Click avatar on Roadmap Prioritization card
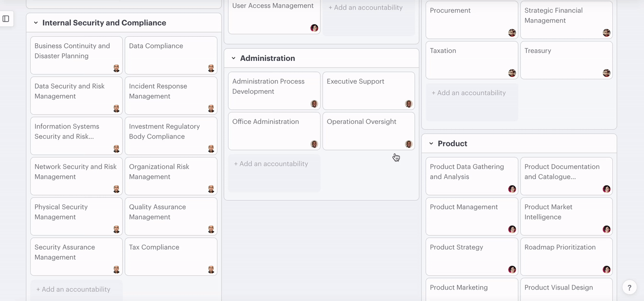Viewport: 644px width, 301px height. tap(606, 270)
